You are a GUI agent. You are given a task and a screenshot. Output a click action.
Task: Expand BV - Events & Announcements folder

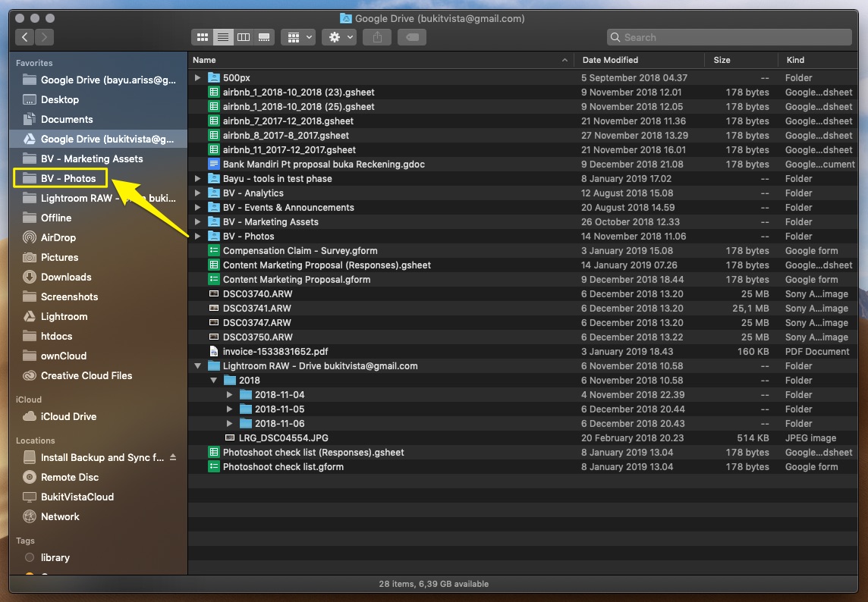(197, 208)
